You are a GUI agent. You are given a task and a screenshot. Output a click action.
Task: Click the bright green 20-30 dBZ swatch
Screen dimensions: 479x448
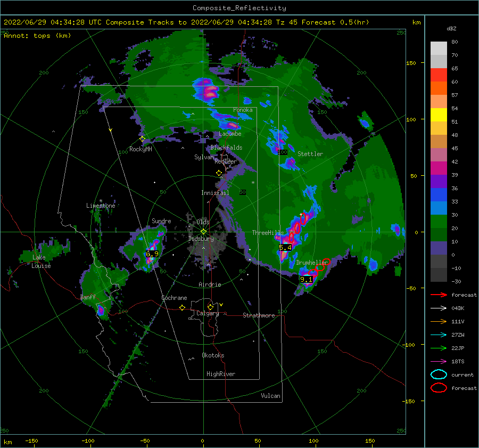[439, 222]
